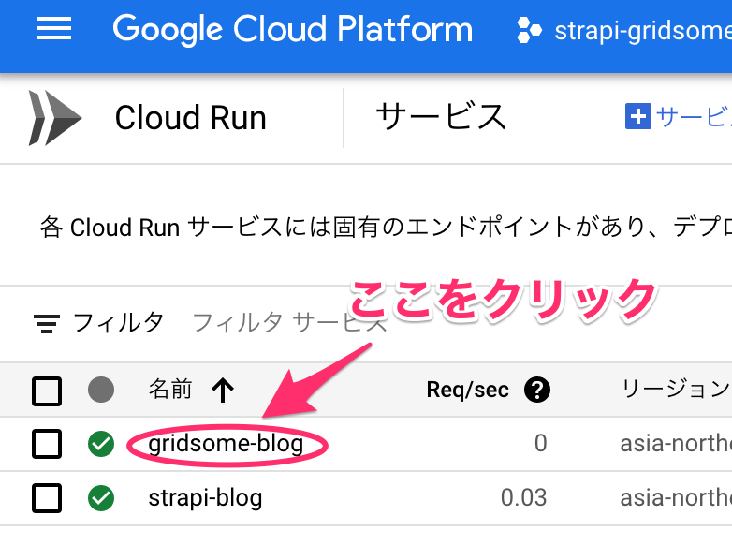Viewport: 732px width, 560px height.
Task: Click the gray status column header icon
Action: point(101,390)
